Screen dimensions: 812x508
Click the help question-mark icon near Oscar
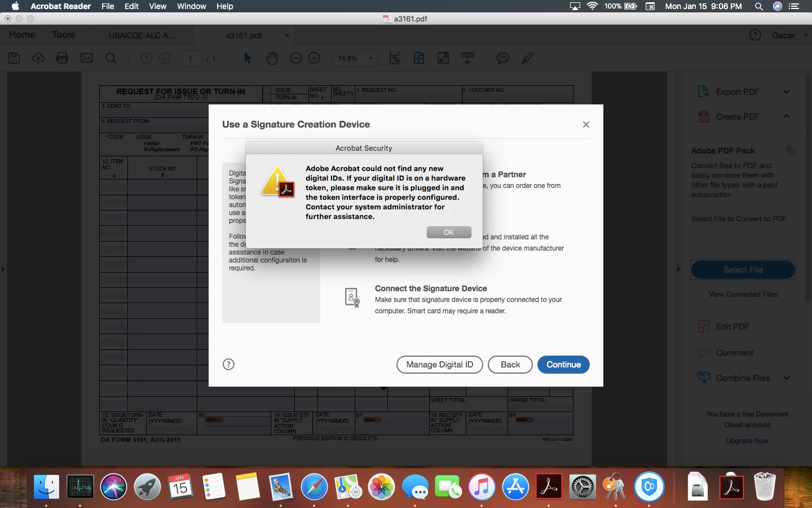point(755,35)
